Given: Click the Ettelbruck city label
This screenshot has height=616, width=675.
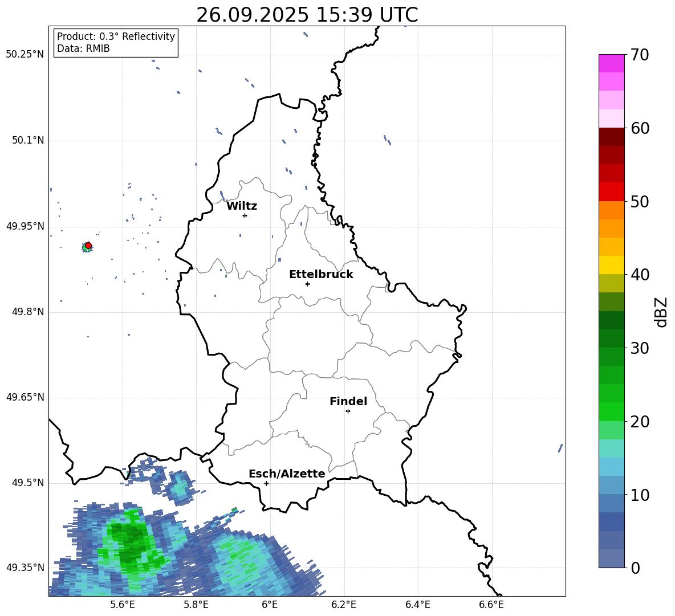Looking at the screenshot, I should (321, 275).
